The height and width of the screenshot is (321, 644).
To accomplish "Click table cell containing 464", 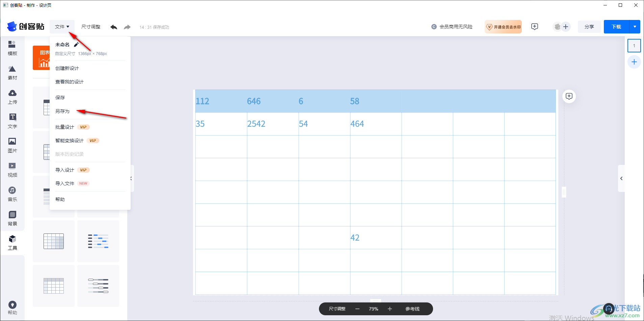I will [x=376, y=124].
